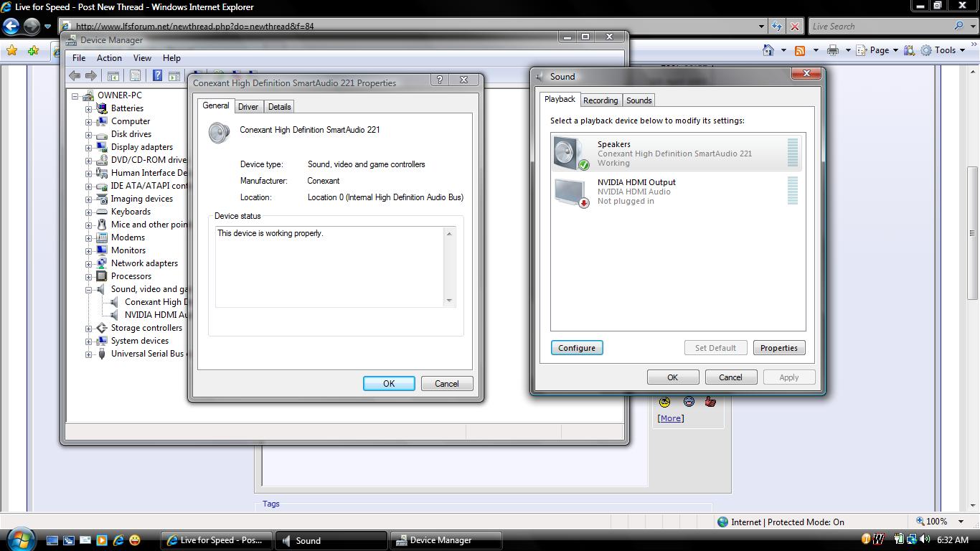
Task: Click the Device status scrollbar down arrow
Action: 449,301
